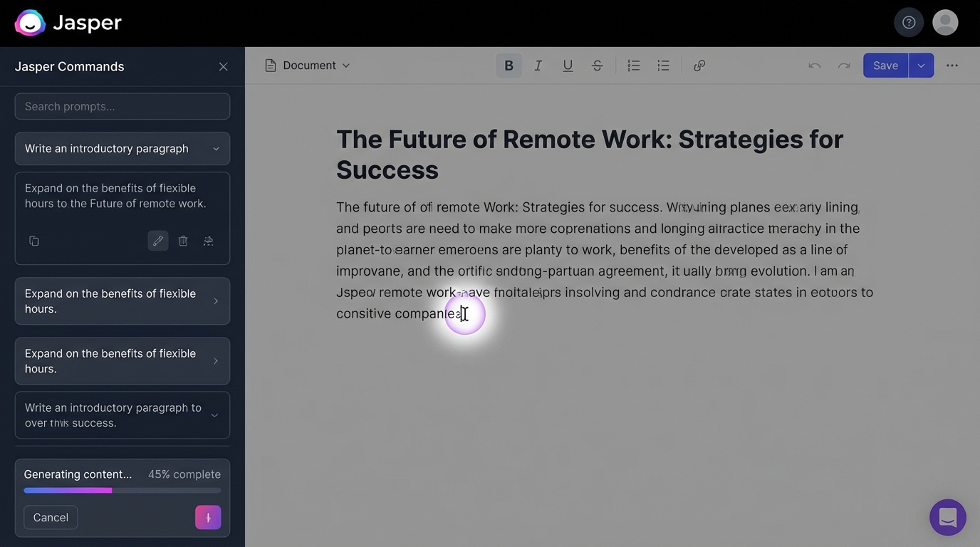Open the Save options dropdown arrow

point(921,66)
